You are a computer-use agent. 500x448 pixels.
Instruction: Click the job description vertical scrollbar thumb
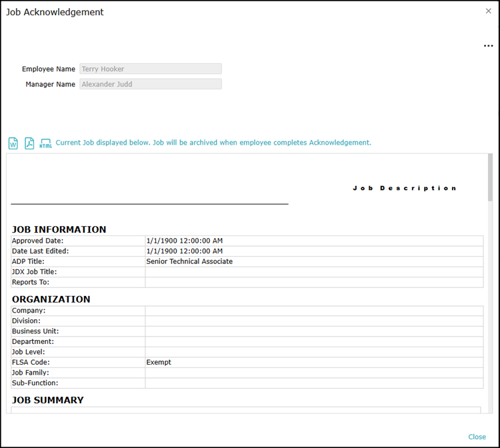click(490, 177)
